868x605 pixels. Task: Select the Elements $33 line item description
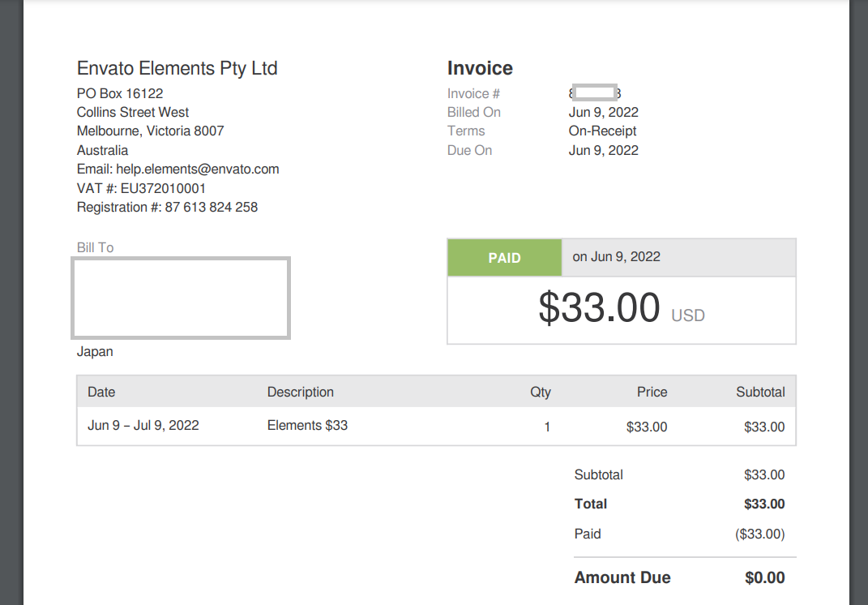coord(307,426)
